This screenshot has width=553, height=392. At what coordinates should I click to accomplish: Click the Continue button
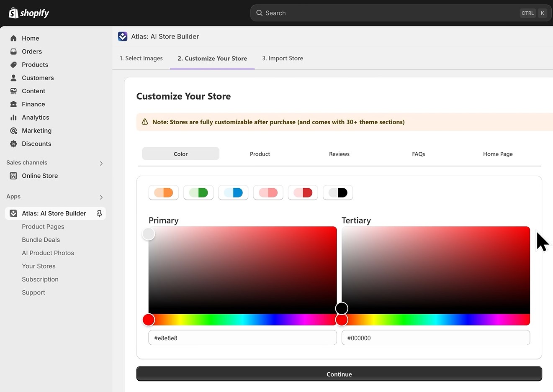coord(339,374)
